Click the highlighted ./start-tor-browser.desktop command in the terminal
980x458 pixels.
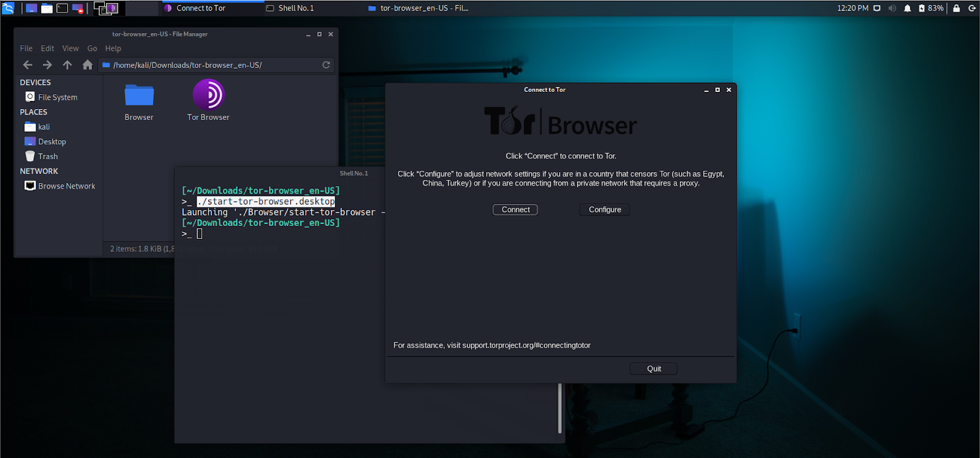point(266,201)
